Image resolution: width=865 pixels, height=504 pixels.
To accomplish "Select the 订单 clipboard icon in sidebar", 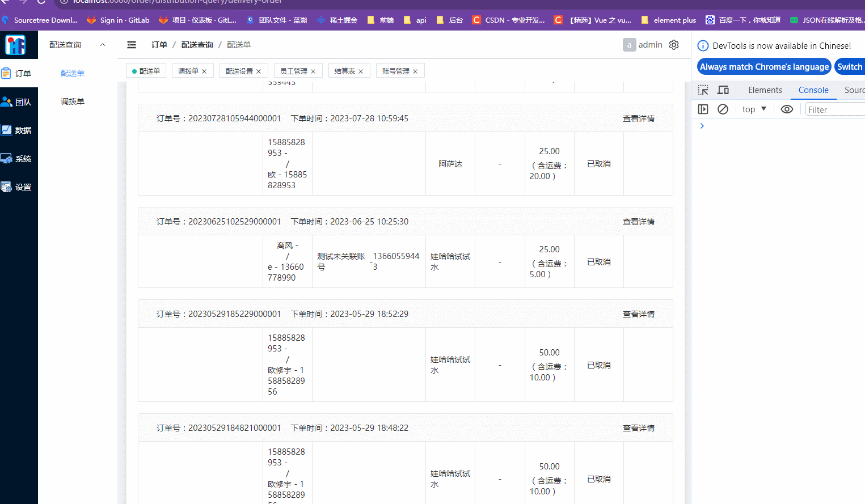I will point(8,73).
